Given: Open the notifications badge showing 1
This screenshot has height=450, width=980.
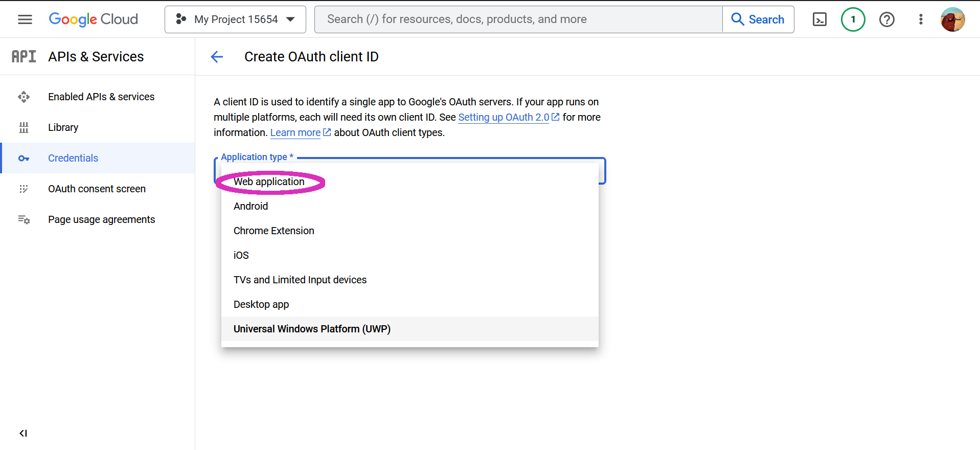Looking at the screenshot, I should click(853, 19).
